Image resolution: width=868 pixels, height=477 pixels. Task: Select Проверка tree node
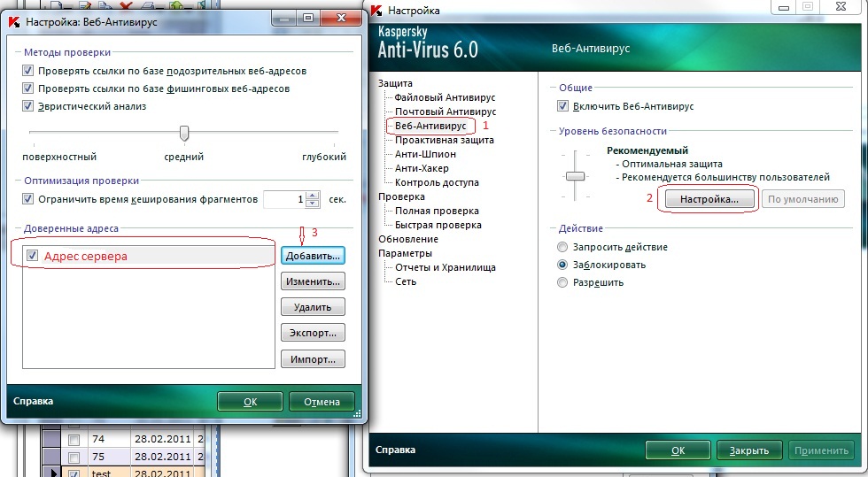point(402,196)
